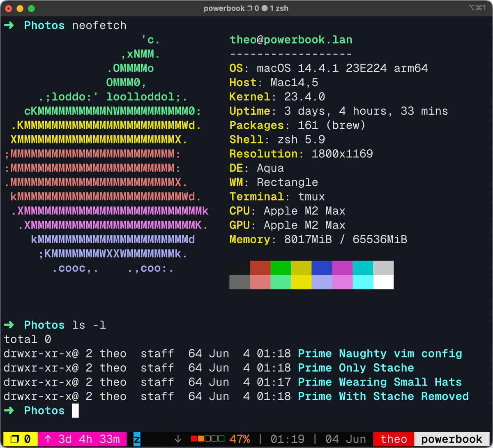
Task: Click the blue z icon in status bar
Action: [137, 439]
